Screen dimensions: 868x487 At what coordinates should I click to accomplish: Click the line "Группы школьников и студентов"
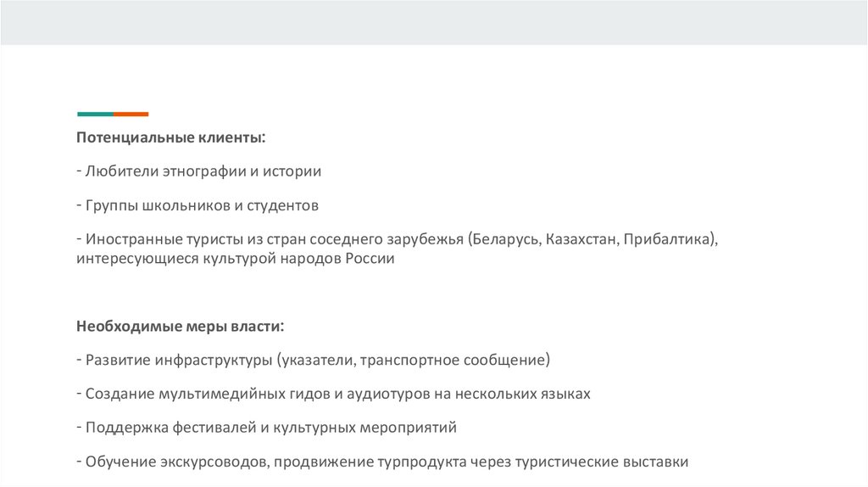pyautogui.click(x=202, y=205)
